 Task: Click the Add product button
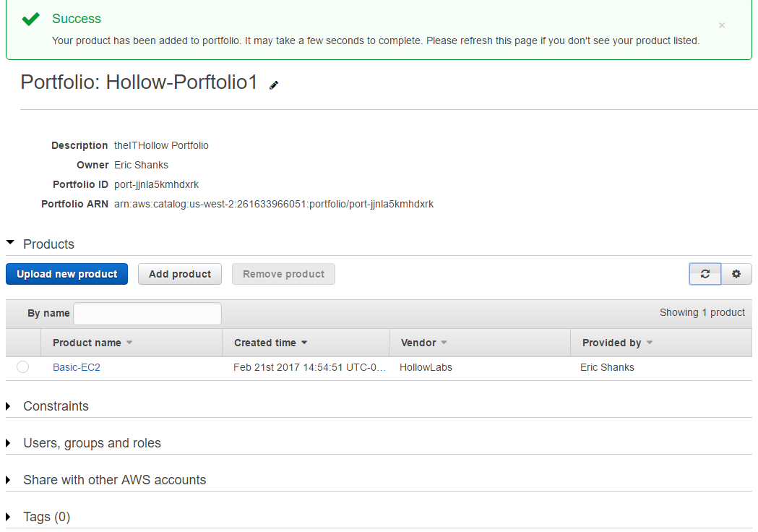pos(180,274)
